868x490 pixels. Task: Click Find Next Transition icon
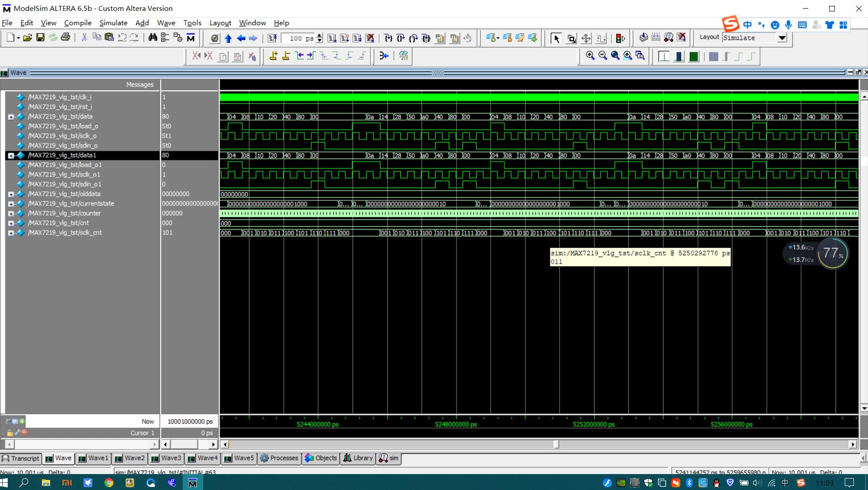311,56
